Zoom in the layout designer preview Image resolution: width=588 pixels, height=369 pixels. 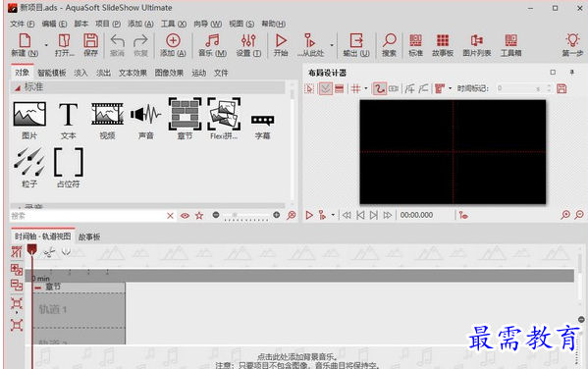coord(565,215)
